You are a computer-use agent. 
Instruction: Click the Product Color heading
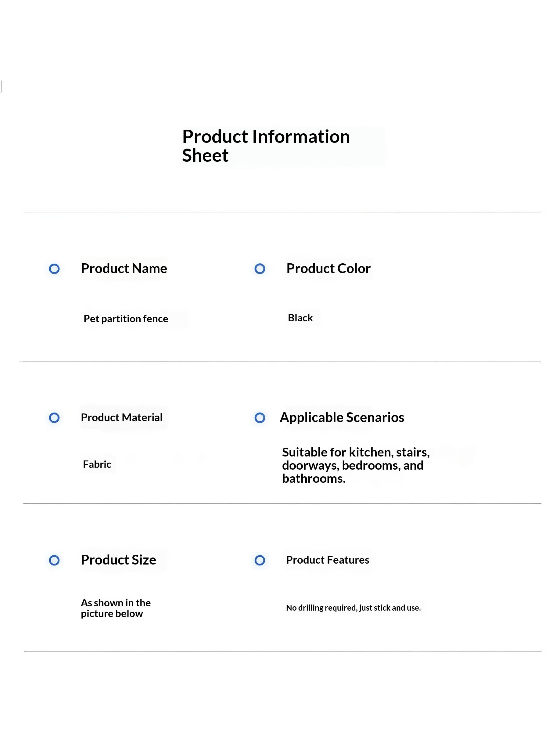[x=328, y=269]
